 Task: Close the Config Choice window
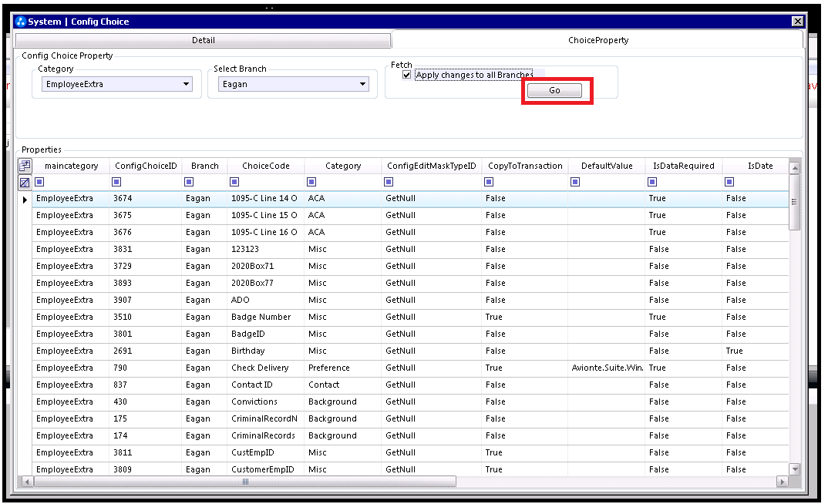tap(797, 22)
